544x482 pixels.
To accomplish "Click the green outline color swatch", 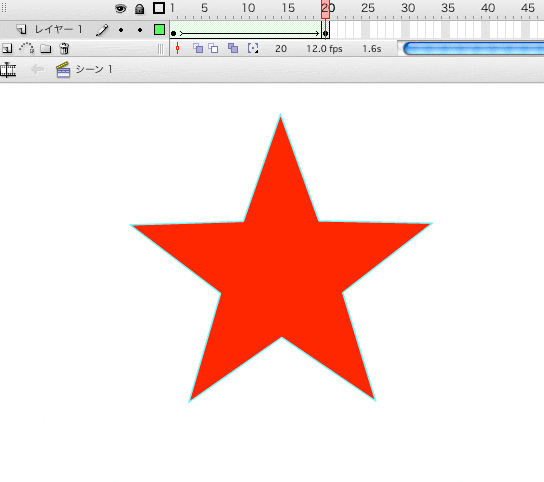I will tap(159, 29).
